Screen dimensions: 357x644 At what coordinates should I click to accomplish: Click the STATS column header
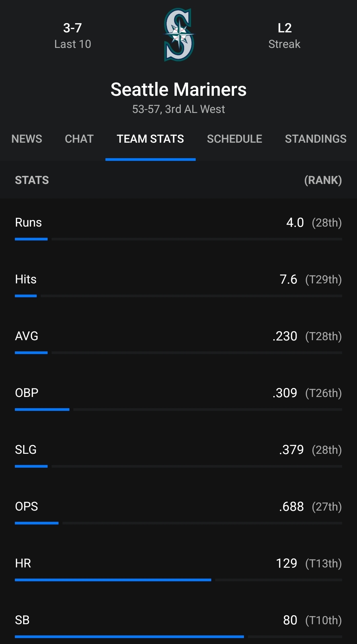click(32, 180)
